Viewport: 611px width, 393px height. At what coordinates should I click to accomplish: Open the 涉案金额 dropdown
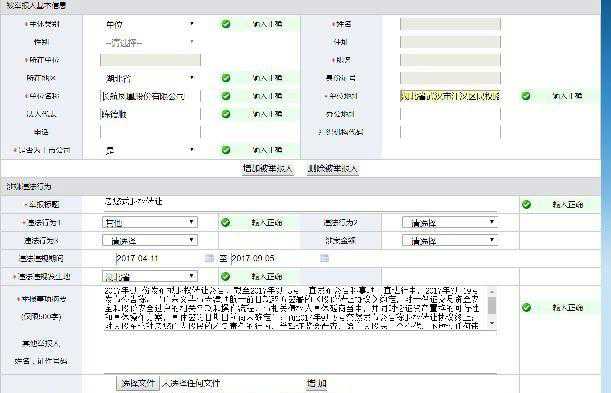tap(450, 240)
